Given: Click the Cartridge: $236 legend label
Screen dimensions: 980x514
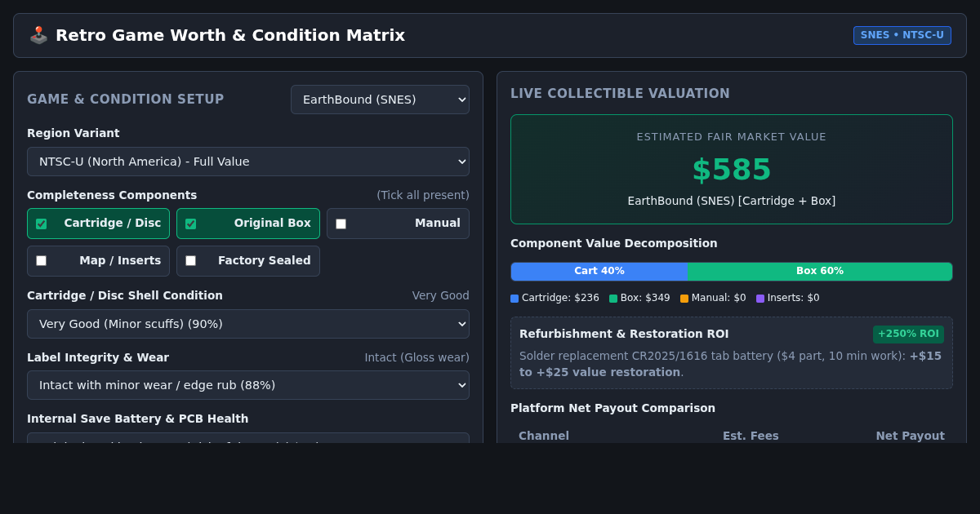Looking at the screenshot, I should [x=560, y=299].
